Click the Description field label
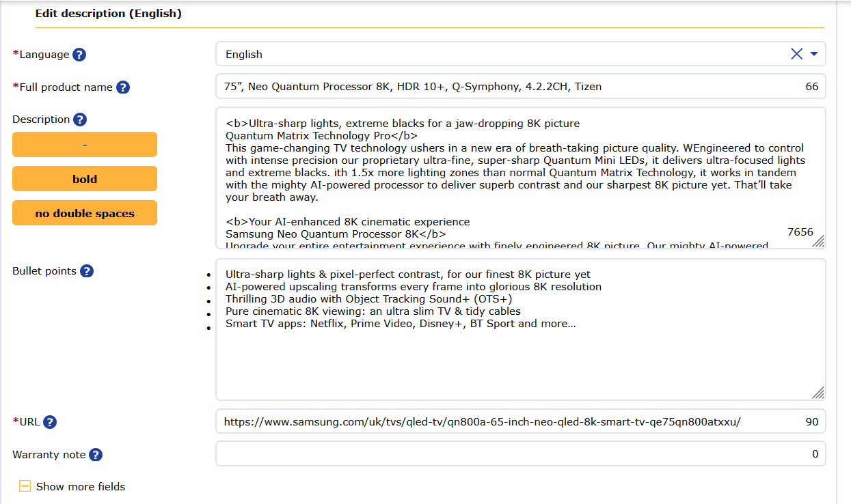 coord(41,120)
